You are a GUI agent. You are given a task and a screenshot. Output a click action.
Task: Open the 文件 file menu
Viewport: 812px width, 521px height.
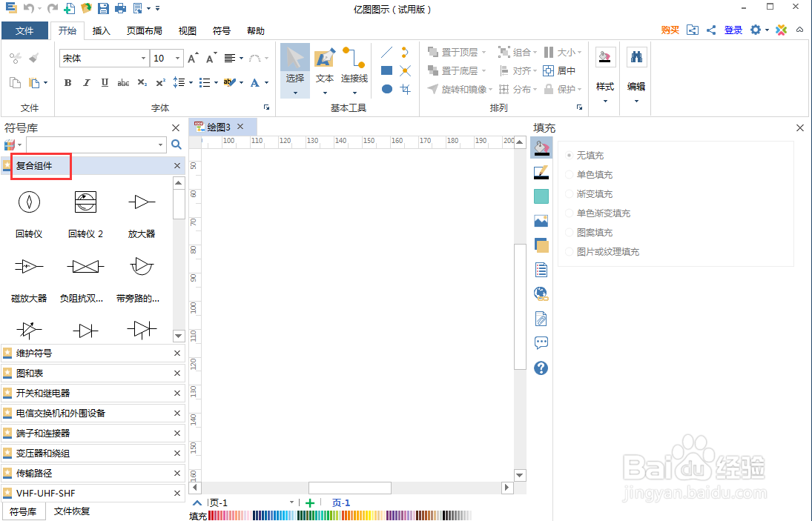tap(24, 30)
